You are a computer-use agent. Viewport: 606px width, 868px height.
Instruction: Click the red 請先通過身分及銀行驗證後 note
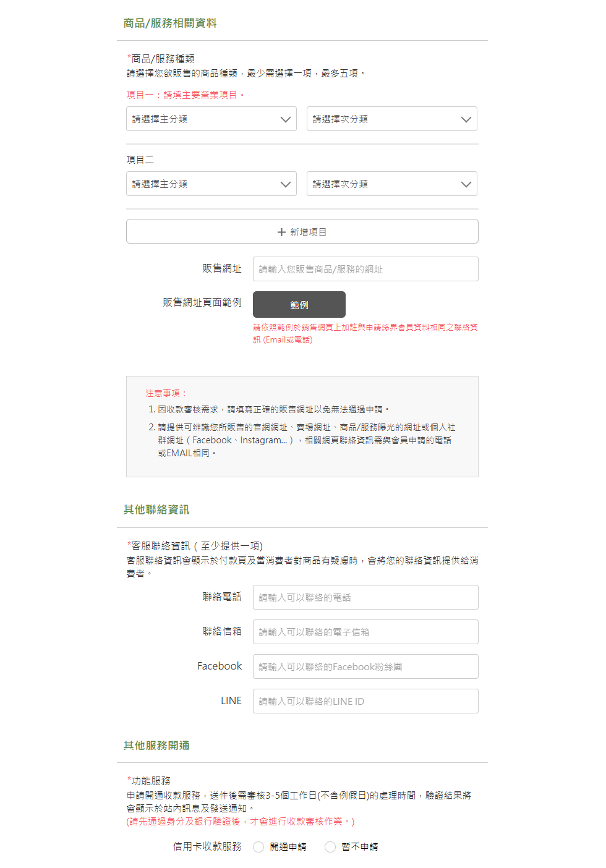pyautogui.click(x=241, y=821)
